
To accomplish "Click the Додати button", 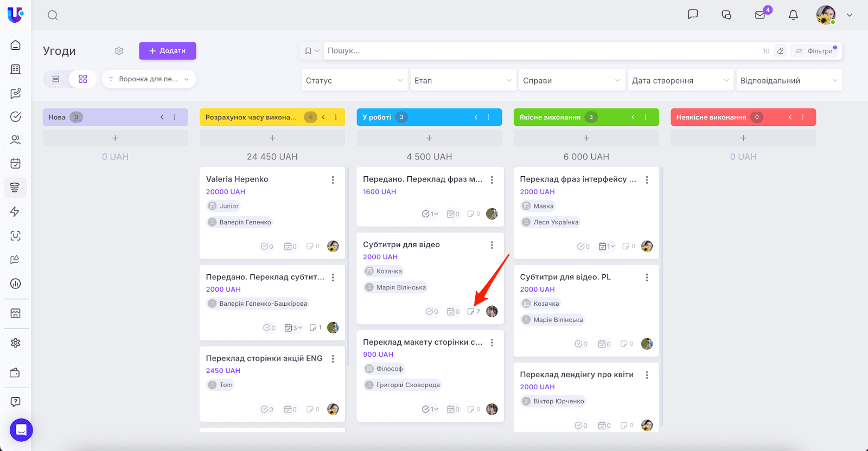I will tap(167, 51).
